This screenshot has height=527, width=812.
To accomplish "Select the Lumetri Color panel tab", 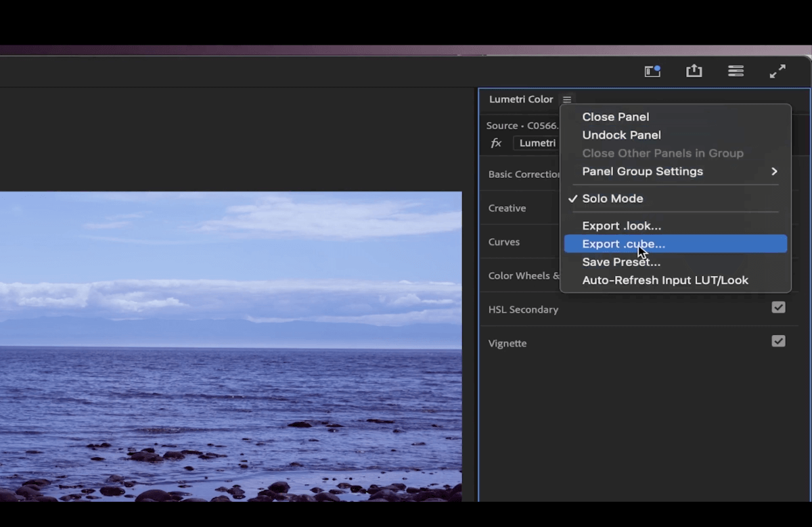I will 521,99.
